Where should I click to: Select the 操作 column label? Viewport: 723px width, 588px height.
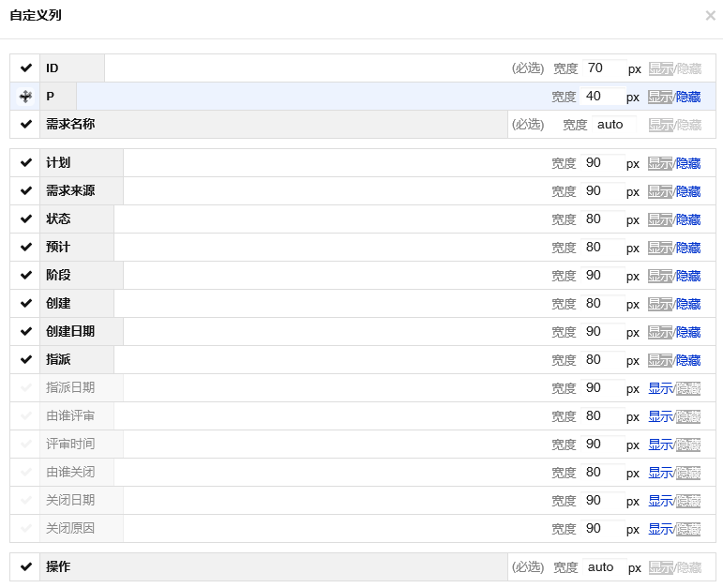click(58, 566)
